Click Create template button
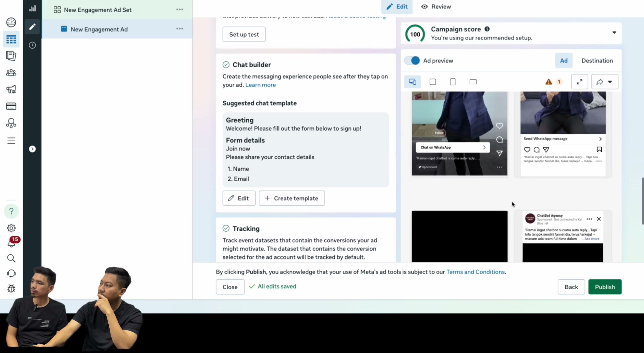The width and height of the screenshot is (644, 353). tap(292, 198)
